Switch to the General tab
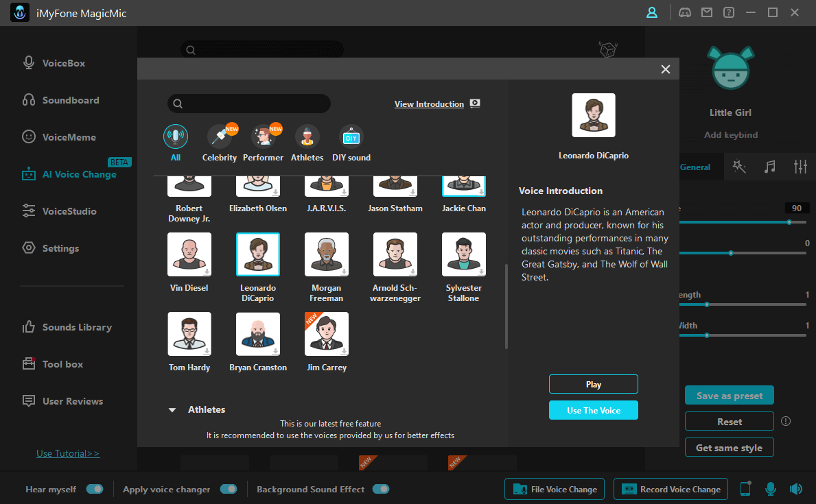Viewport: 816px width, 504px height. point(695,167)
